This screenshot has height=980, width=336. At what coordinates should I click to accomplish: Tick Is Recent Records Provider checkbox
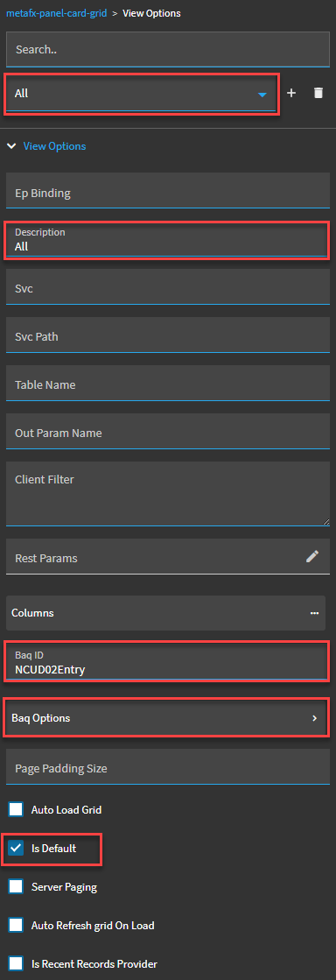point(17,963)
